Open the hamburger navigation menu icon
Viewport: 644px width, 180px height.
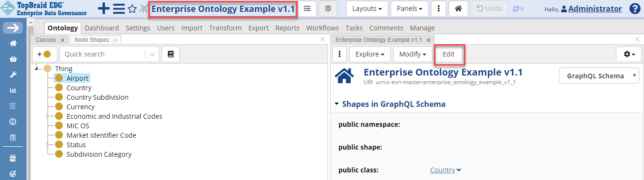tap(119, 9)
